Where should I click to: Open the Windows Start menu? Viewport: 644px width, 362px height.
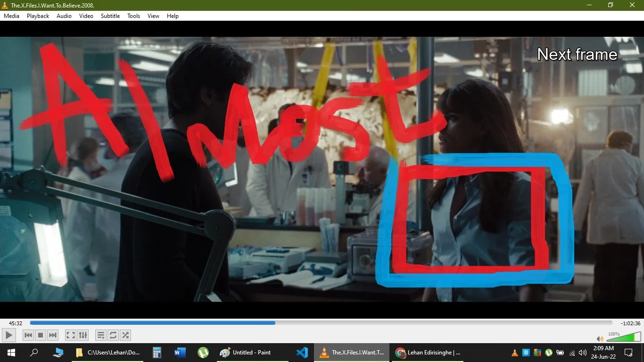coord(11,352)
